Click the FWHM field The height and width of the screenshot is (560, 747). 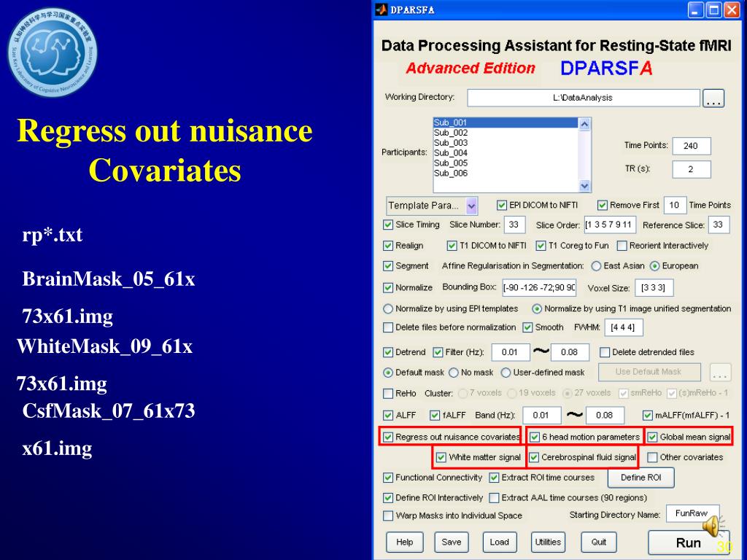point(623,327)
